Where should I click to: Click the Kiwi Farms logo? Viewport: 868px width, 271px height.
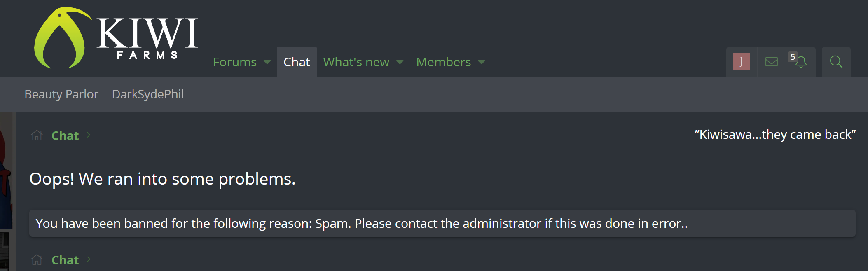116,38
